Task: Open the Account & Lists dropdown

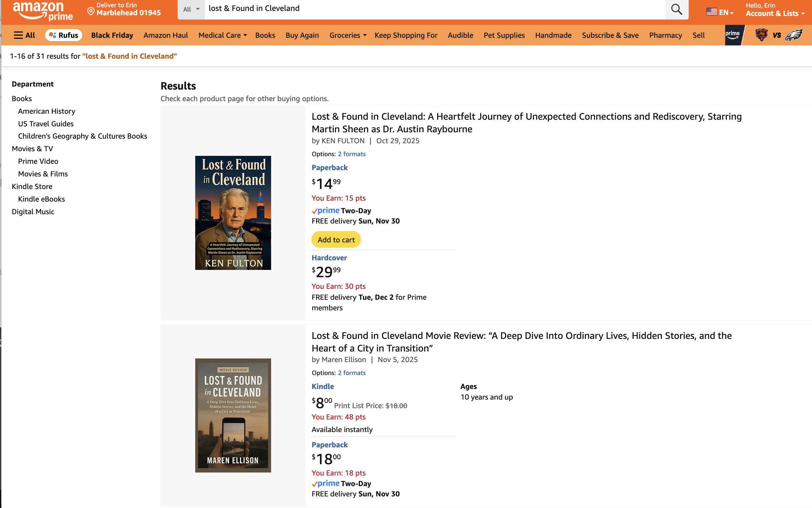Action: click(775, 14)
